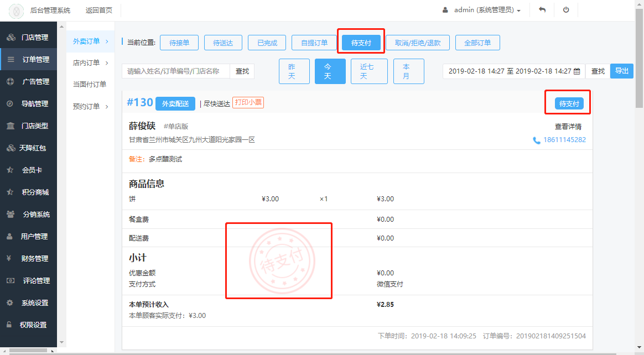
Task: Click the phone icon beside 18611145282
Action: pos(537,140)
